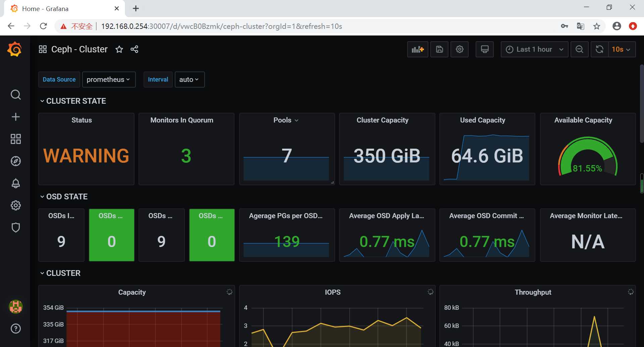Open the Last 1 hour time picker
This screenshot has height=347, width=644.
pyautogui.click(x=534, y=49)
